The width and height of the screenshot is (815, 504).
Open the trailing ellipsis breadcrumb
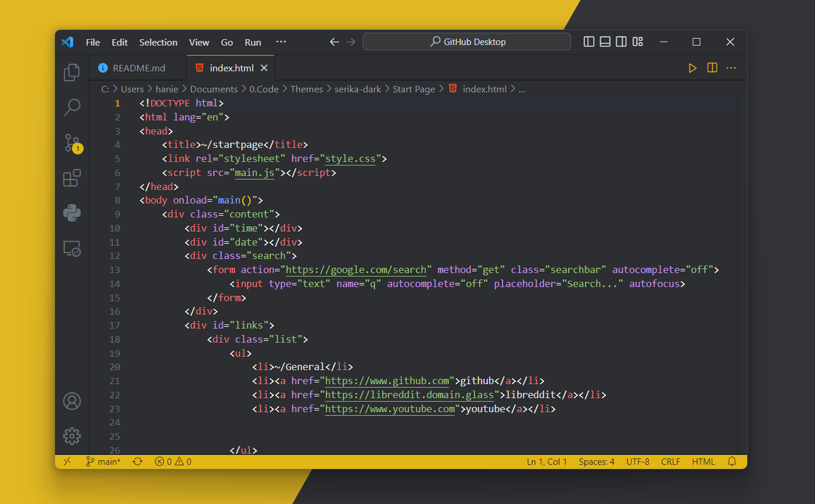pos(522,89)
